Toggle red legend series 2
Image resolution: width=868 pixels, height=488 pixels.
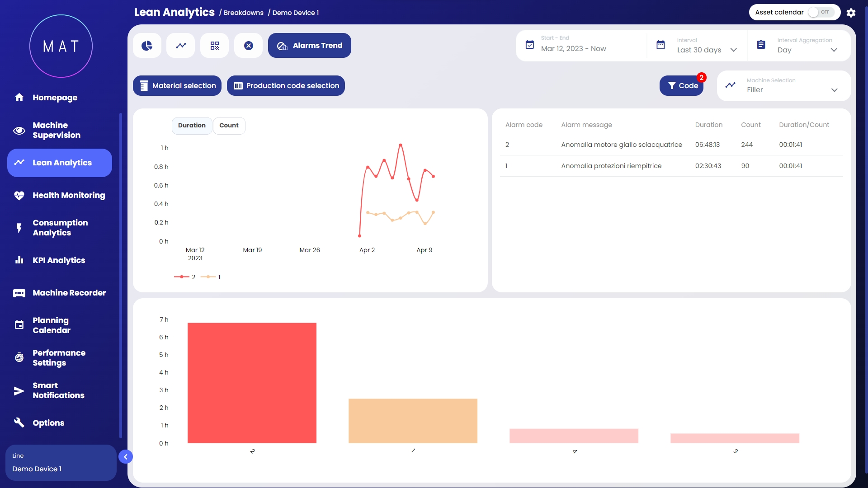(x=185, y=277)
